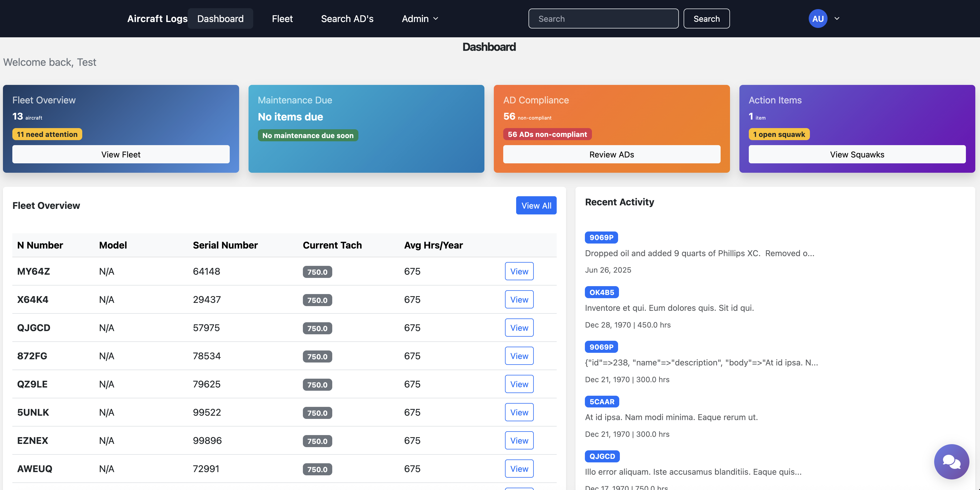This screenshot has width=980, height=490.
Task: Open squawks via View Squawks button
Action: (x=857, y=154)
